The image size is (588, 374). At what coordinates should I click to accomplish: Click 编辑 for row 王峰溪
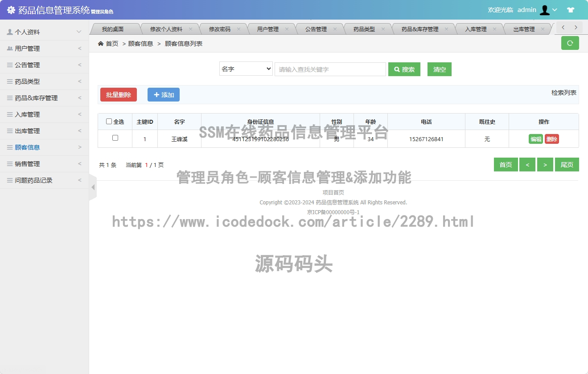tap(536, 139)
